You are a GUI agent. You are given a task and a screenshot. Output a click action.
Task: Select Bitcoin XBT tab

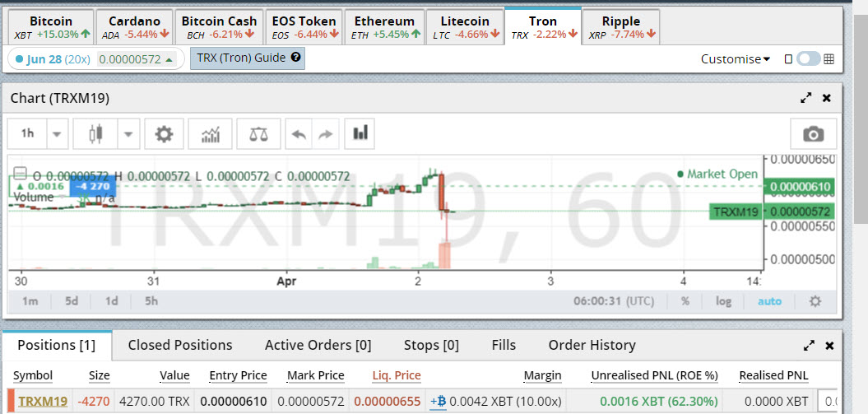point(51,27)
